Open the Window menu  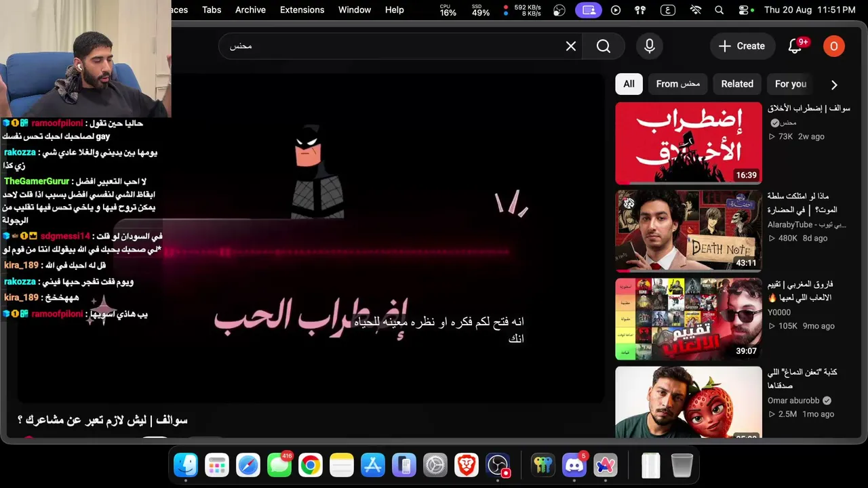(355, 9)
